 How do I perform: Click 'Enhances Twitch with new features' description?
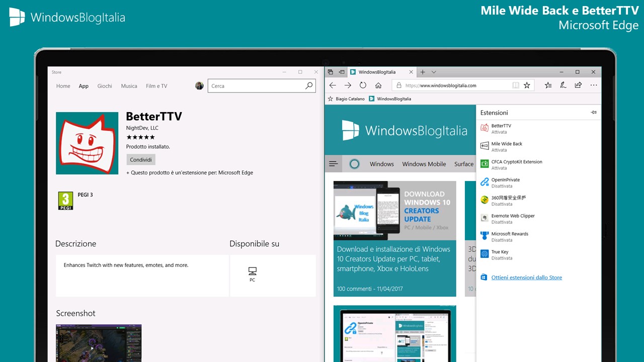[x=126, y=265]
